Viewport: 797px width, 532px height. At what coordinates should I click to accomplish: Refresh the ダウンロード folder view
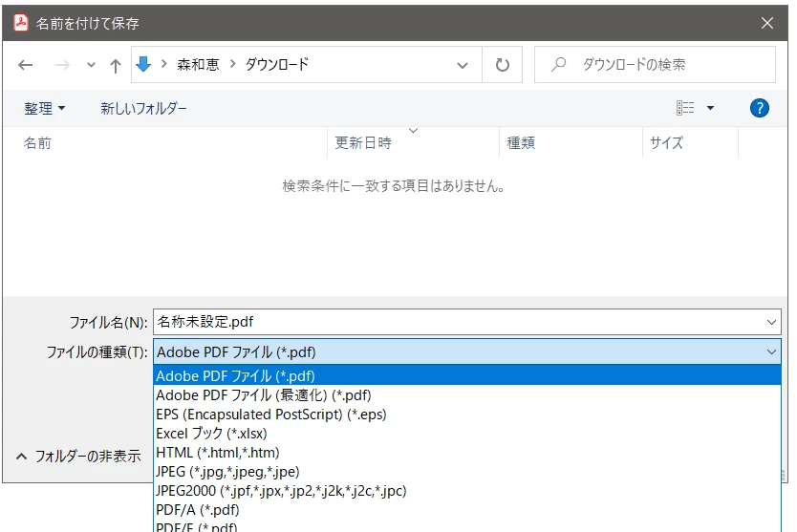tap(503, 65)
